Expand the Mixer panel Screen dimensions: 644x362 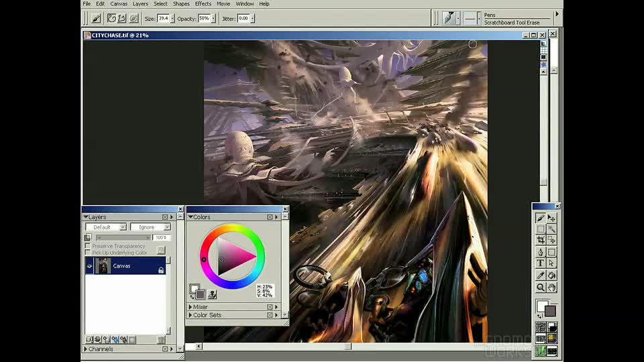click(x=190, y=307)
